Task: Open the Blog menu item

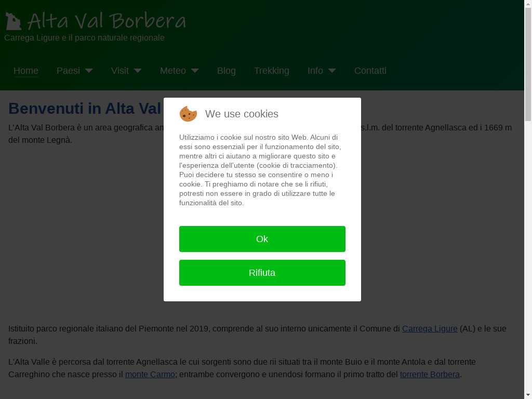Action: pyautogui.click(x=227, y=71)
